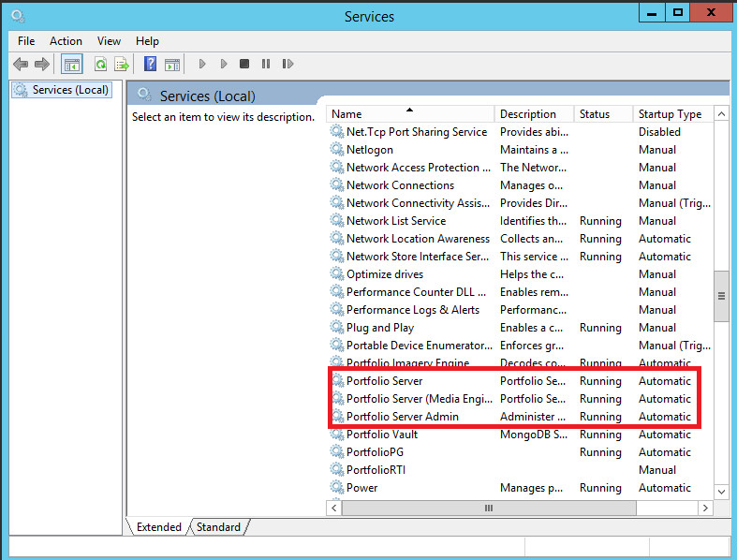737x560 pixels.
Task: Select Portfolio Imagery Engine service
Action: tap(407, 362)
